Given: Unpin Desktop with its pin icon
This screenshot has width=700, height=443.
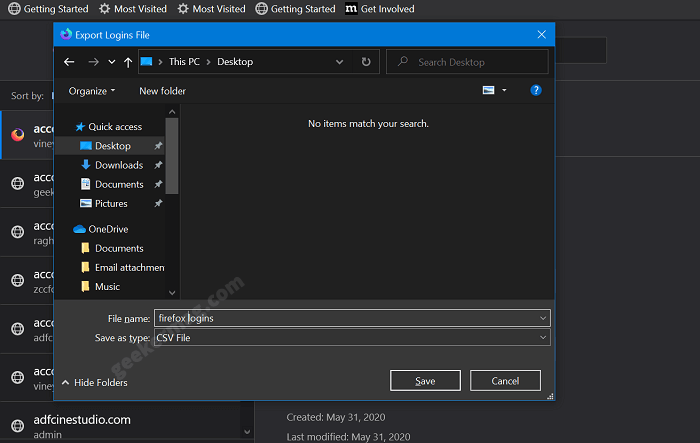Looking at the screenshot, I should 158,146.
